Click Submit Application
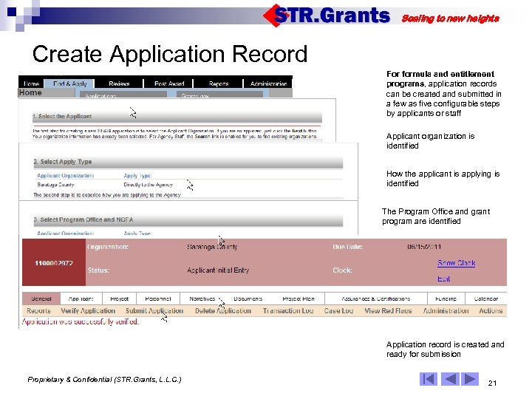This screenshot has height=399, width=532. 154,311
